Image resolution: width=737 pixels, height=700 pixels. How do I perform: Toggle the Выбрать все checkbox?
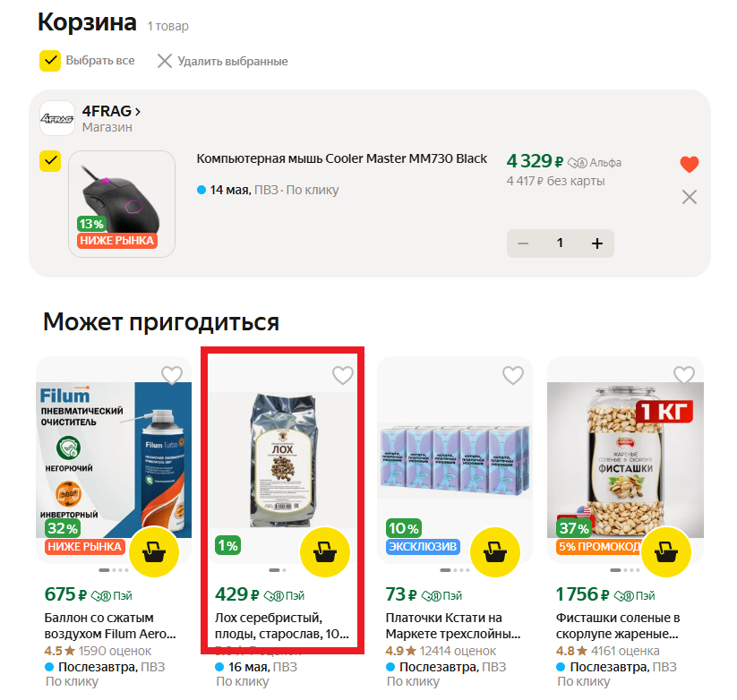coord(50,61)
